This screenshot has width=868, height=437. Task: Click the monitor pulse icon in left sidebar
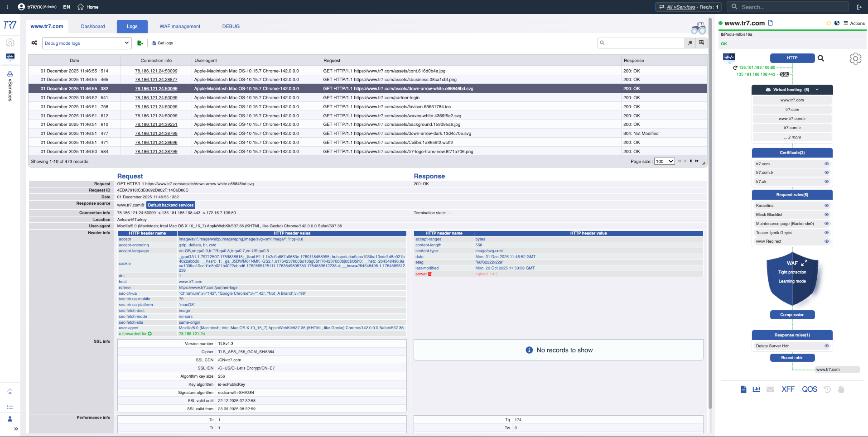pos(10,57)
